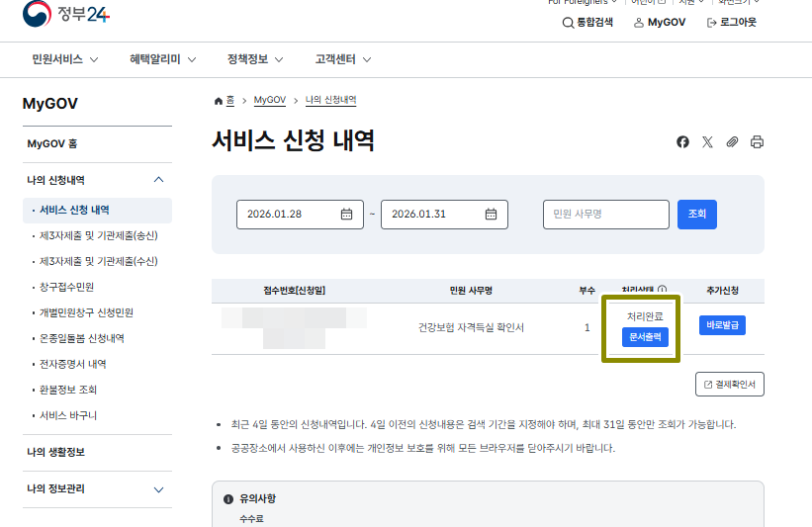Viewport: 812px width, 527px height.
Task: Open 통합검색 search
Action: coord(587,23)
